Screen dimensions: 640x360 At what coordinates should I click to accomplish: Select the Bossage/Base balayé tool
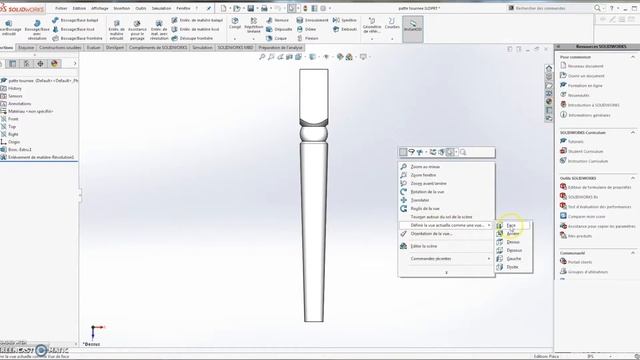click(76, 20)
